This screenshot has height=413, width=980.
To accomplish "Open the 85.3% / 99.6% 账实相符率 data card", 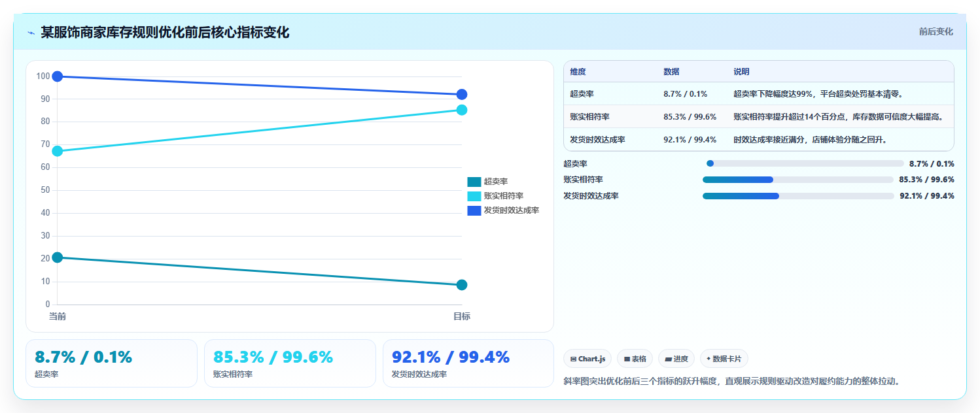I will 290,363.
